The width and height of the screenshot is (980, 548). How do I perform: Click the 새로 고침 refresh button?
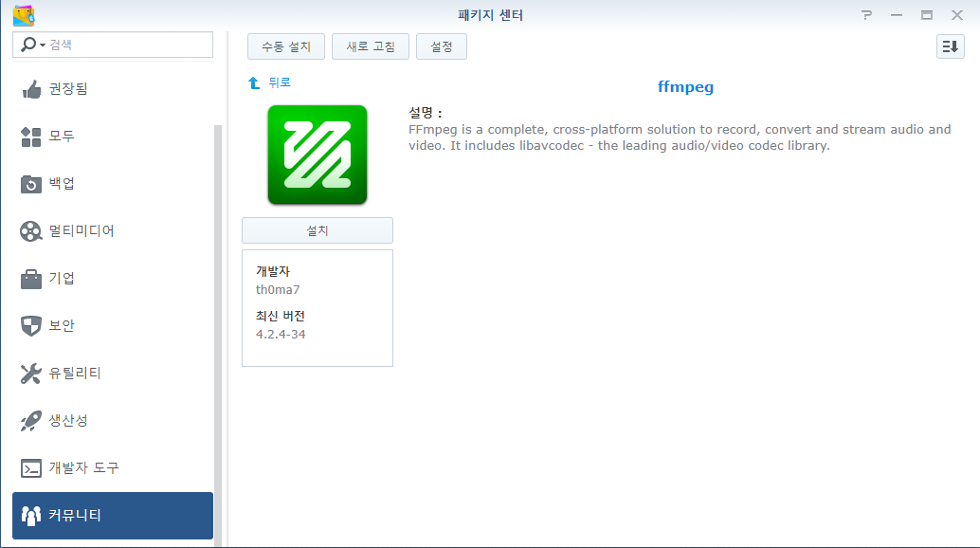(x=371, y=46)
